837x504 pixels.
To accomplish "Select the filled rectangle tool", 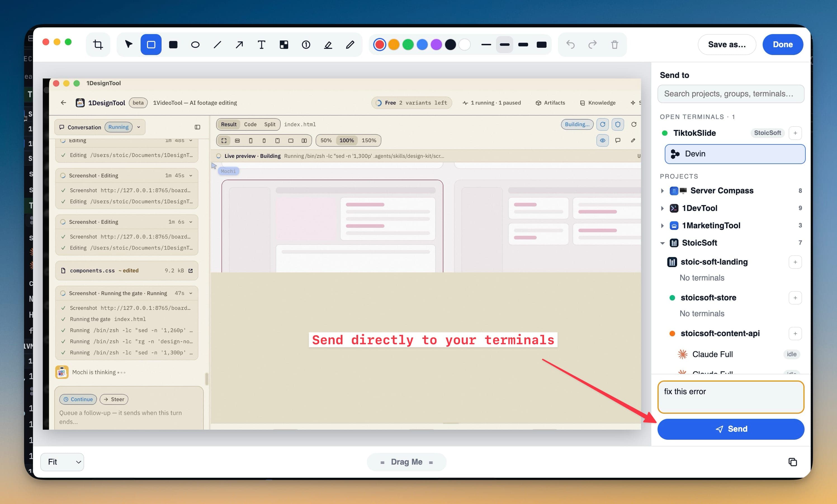I will coord(173,44).
